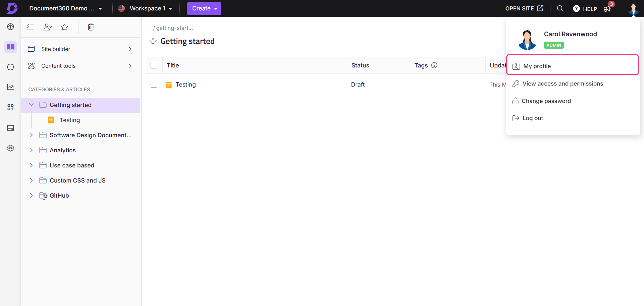Collapse the Getting started category chevron
Screen dimensions: 644x306
[31, 105]
